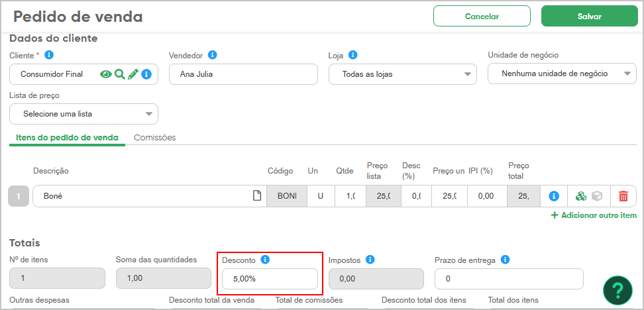Open stock cubes icon on Boné row

tap(581, 196)
